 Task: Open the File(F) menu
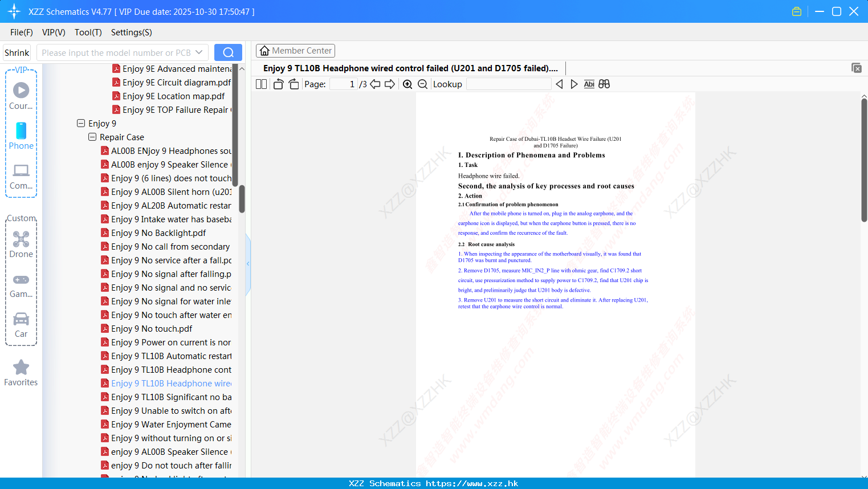22,32
